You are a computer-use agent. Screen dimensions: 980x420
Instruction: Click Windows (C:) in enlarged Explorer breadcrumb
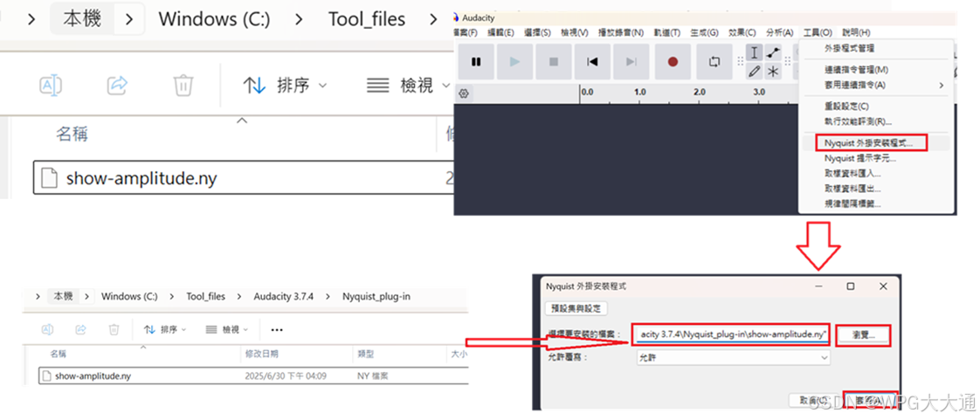click(x=214, y=19)
